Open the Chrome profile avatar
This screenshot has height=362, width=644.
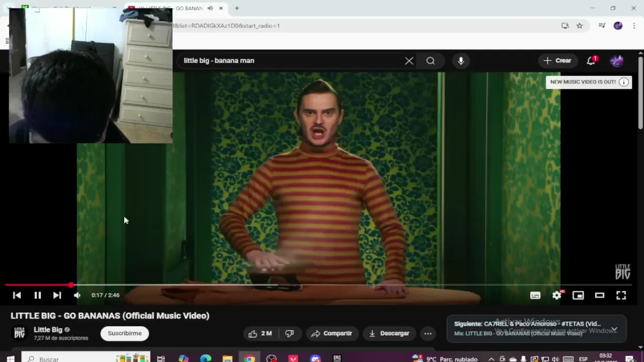click(618, 26)
